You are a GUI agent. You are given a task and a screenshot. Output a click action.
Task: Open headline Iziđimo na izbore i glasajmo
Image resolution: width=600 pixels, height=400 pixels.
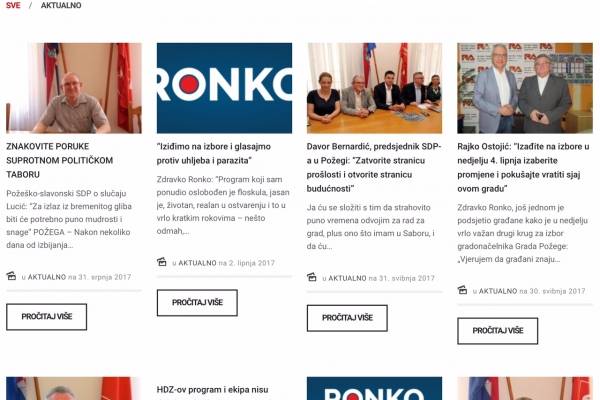[214, 153]
